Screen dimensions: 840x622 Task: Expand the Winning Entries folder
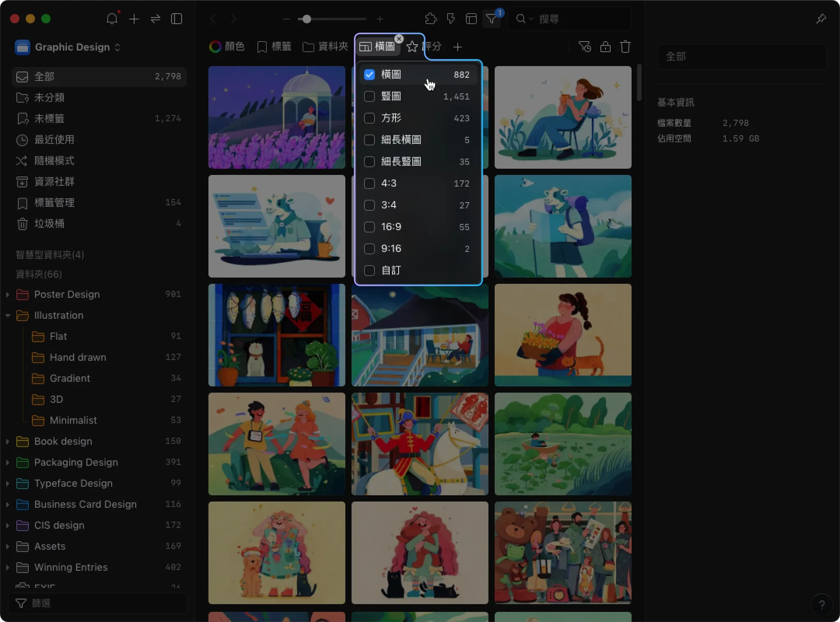[x=7, y=567]
